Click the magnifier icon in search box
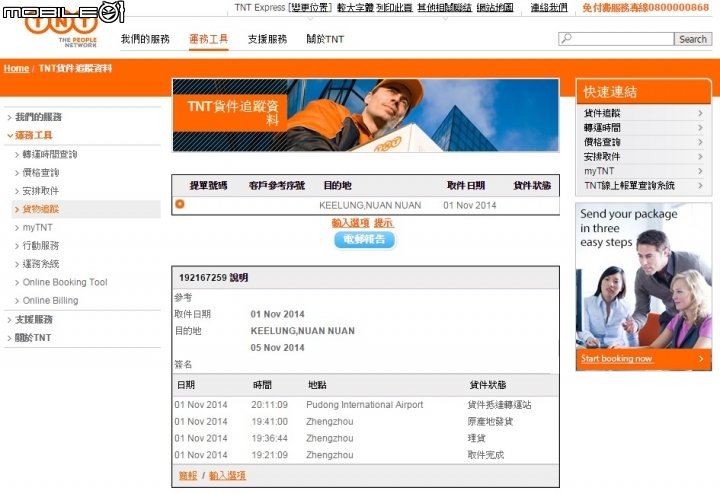Viewport: 720px width, 494px height. pos(567,39)
